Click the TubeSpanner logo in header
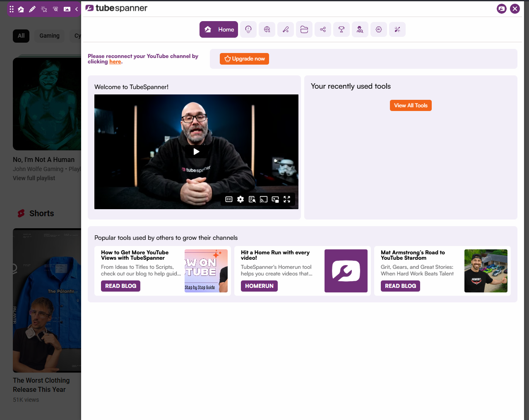The height and width of the screenshot is (420, 529). coord(116,8)
